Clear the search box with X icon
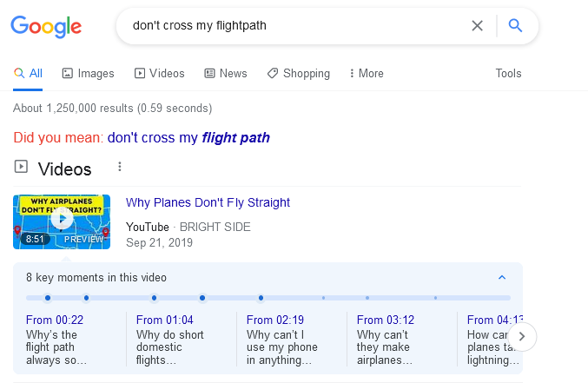The width and height of the screenshot is (588, 383). pyautogui.click(x=477, y=26)
